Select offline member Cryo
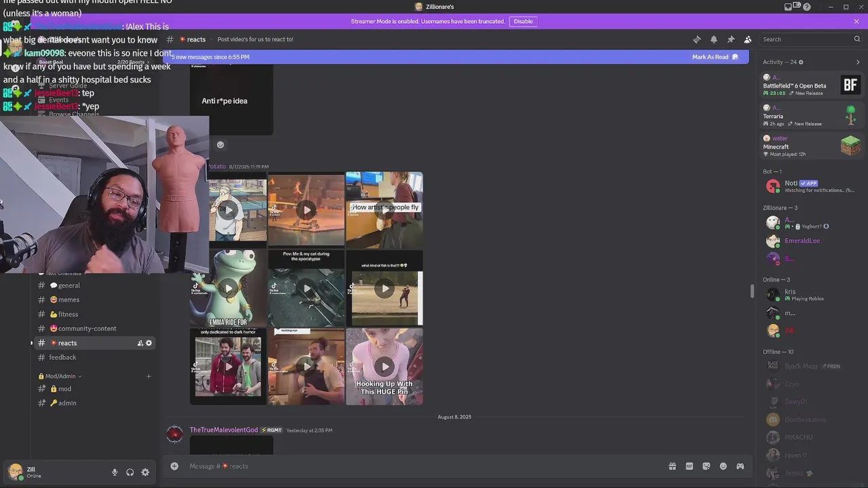868x488 pixels. point(812,384)
